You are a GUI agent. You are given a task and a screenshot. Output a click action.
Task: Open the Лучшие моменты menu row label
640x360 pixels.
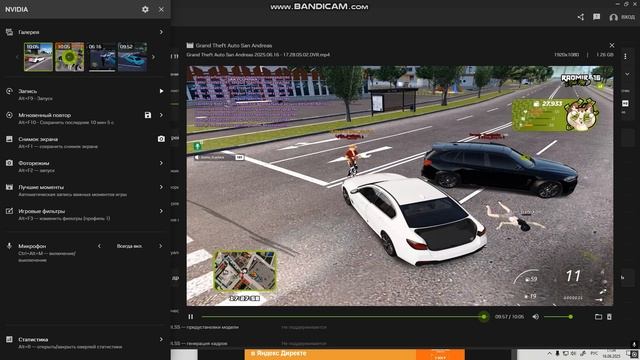tap(41, 187)
